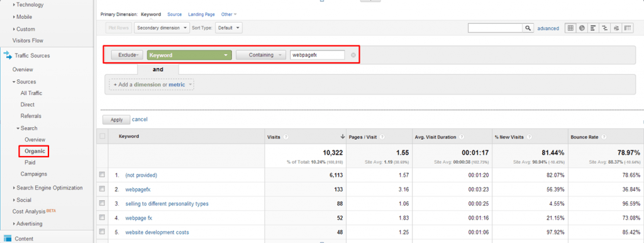Remove the webpagefx filter row
644x243 pixels.
click(353, 55)
